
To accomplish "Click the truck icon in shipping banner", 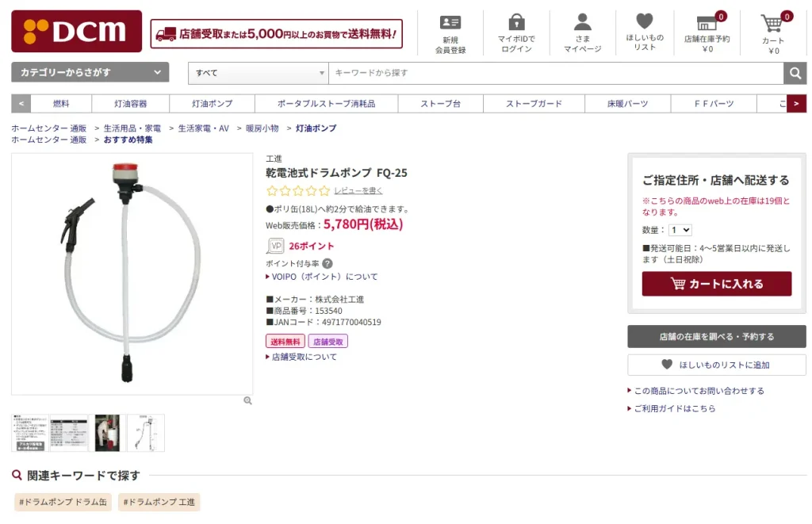I will (x=167, y=34).
